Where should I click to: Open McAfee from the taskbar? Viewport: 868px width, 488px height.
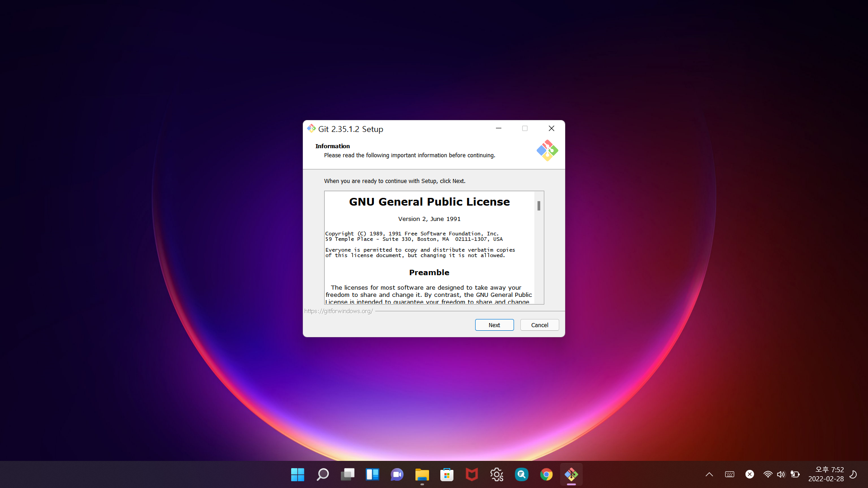472,474
